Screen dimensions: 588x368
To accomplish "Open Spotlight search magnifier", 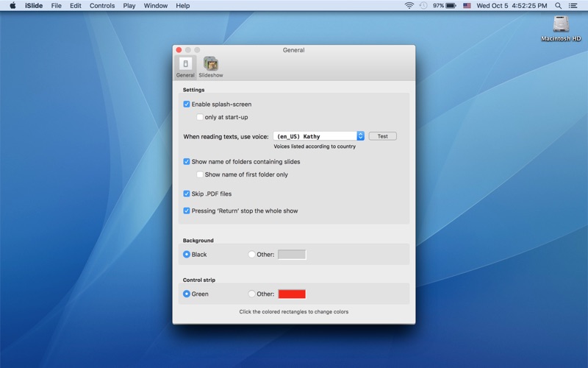I will click(x=558, y=6).
